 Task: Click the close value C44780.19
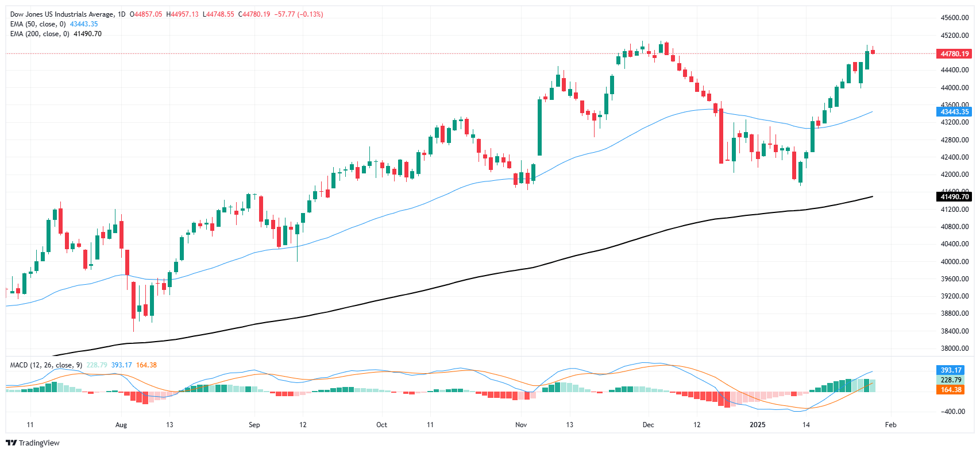(x=254, y=14)
